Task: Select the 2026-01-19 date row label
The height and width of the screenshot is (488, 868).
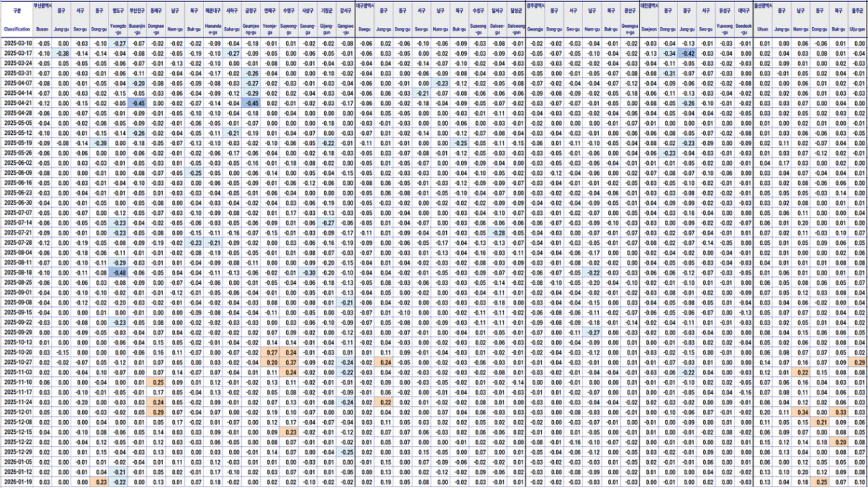Action: tap(17, 483)
